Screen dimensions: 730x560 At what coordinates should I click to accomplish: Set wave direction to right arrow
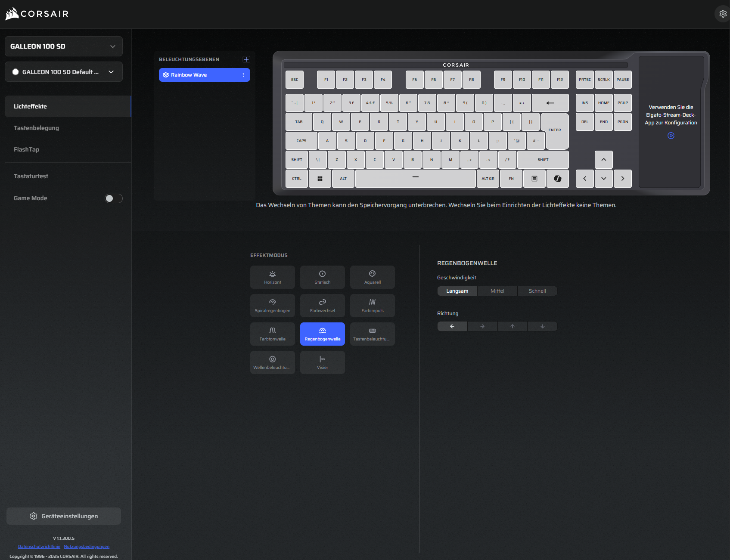pos(482,326)
